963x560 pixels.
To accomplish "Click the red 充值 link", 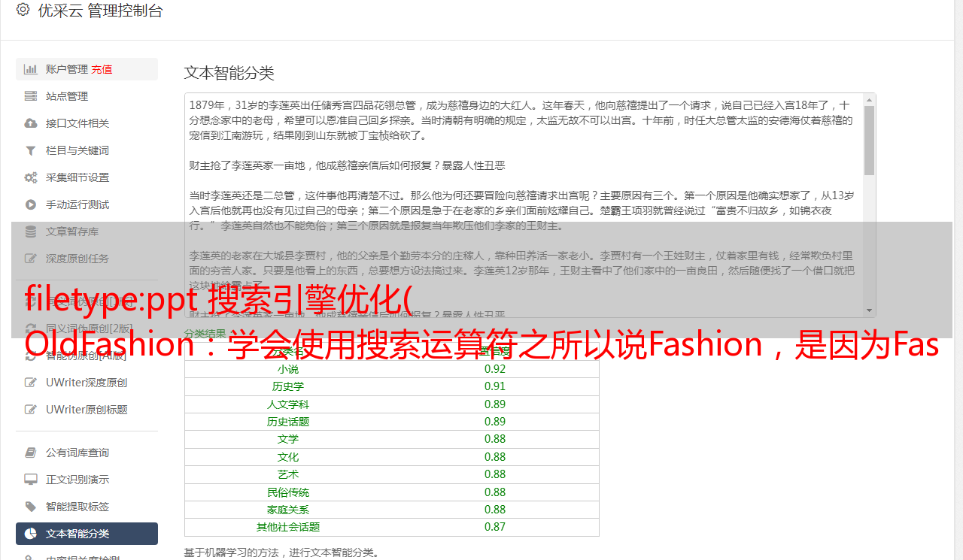I will tap(102, 69).
